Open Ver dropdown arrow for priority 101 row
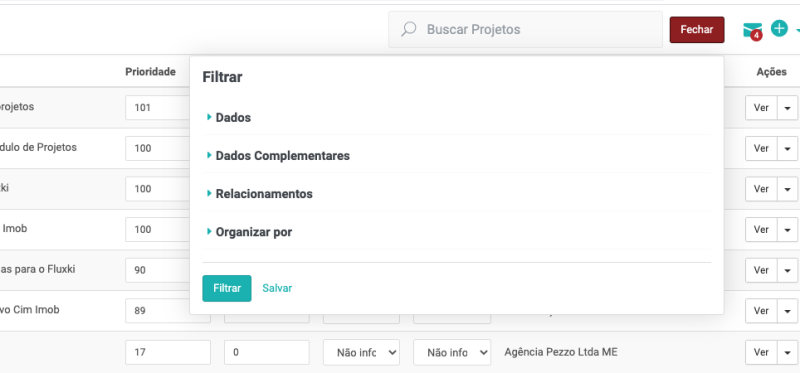This screenshot has width=800, height=373. (x=787, y=108)
